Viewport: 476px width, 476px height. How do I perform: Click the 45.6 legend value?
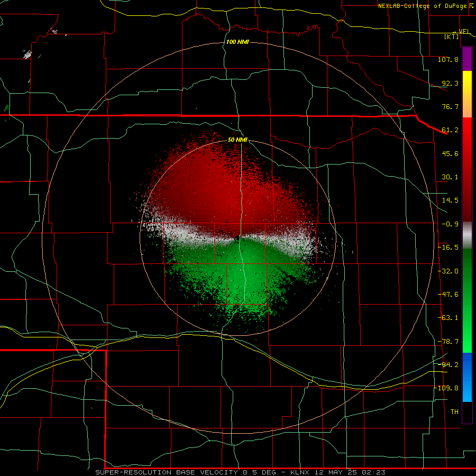pos(450,153)
